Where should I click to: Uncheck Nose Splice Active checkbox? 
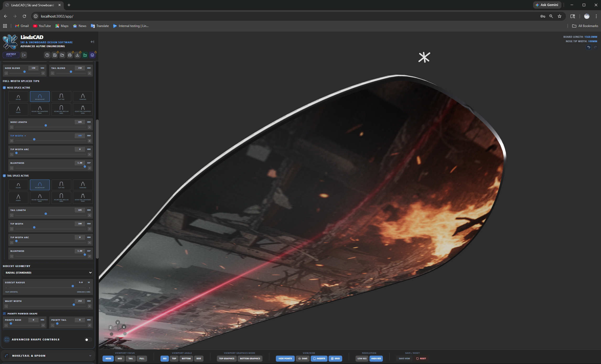tap(4, 88)
